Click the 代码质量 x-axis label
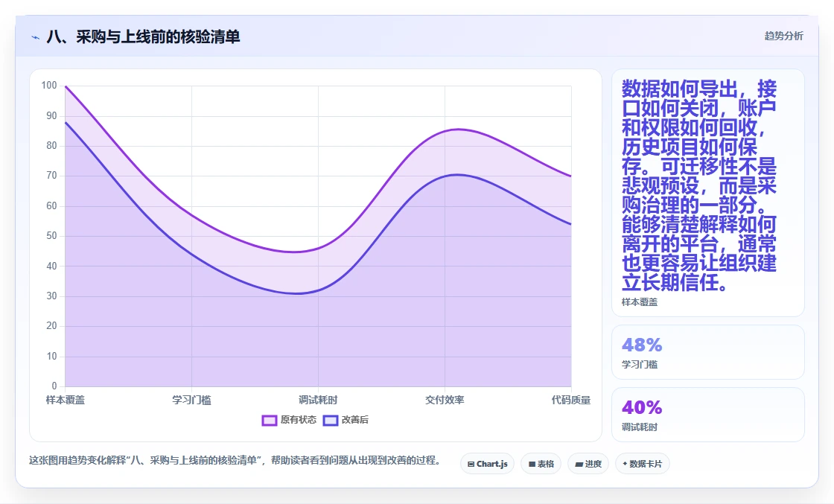This screenshot has height=504, width=834. point(570,400)
